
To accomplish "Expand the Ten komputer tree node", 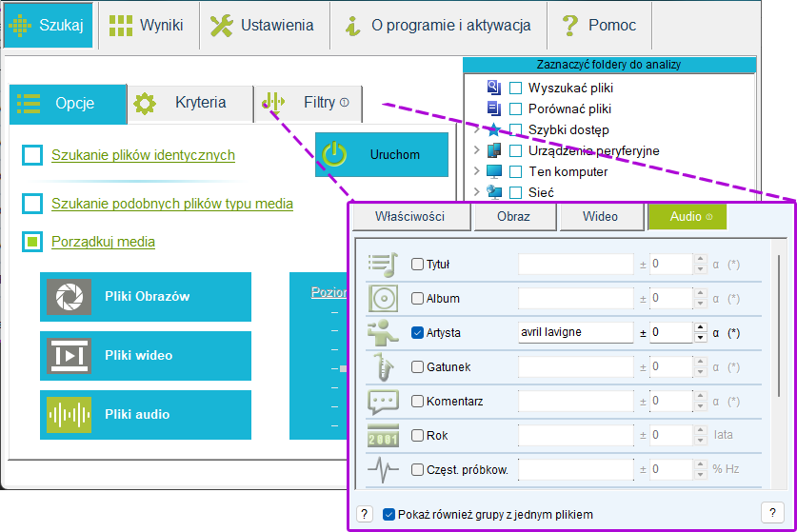I will coord(476,171).
